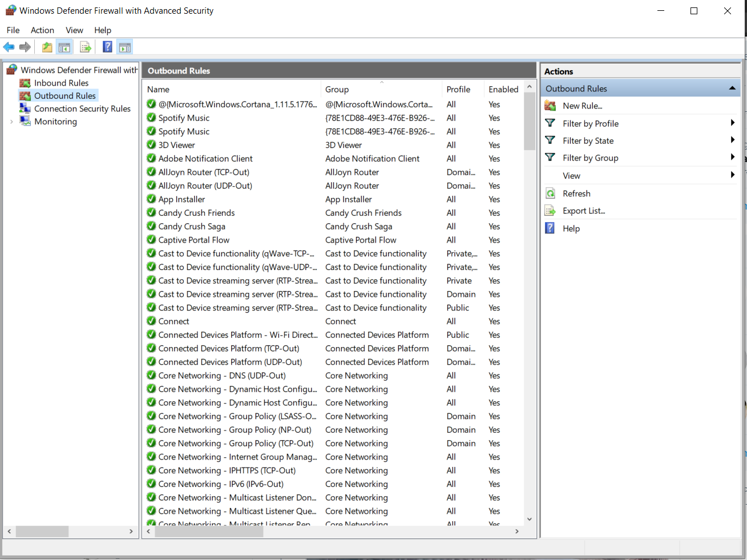
Task: Click the firewall root node icon
Action: pos(11,70)
